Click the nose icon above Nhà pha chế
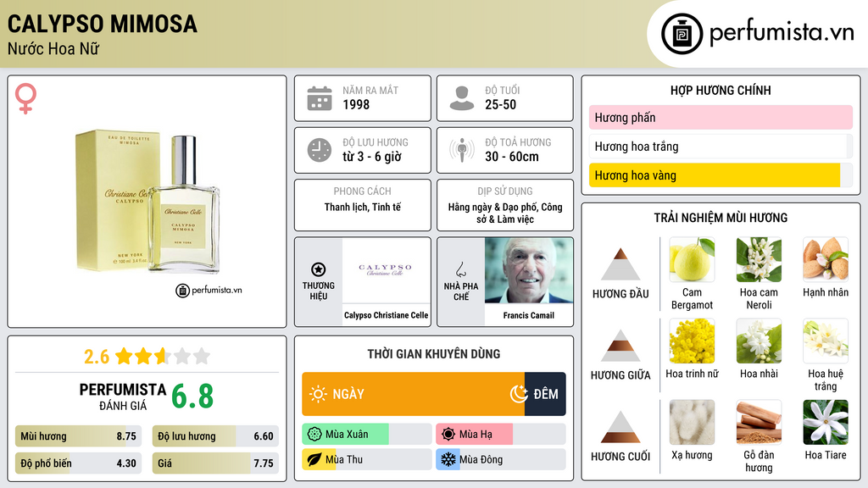This screenshot has width=868, height=488. 460,269
